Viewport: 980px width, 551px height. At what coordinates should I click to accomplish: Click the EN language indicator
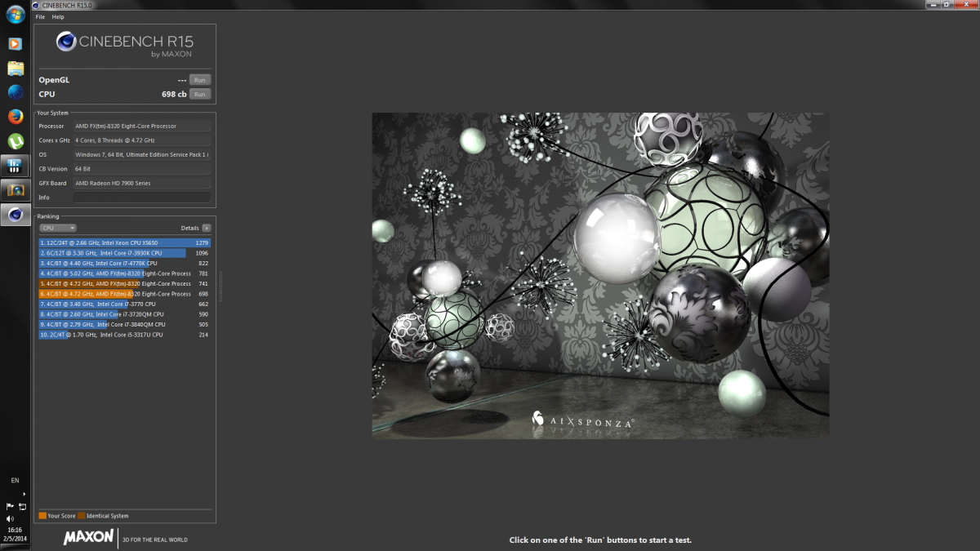coord(15,481)
